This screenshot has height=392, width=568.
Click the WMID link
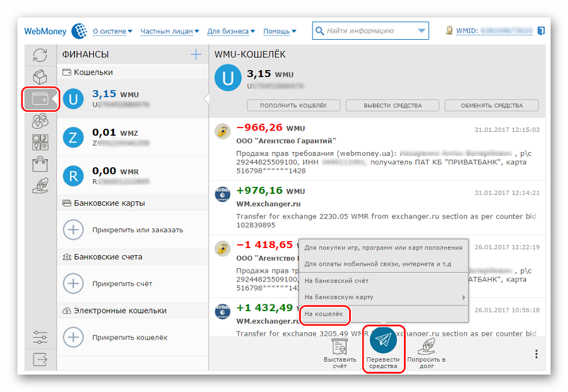494,31
